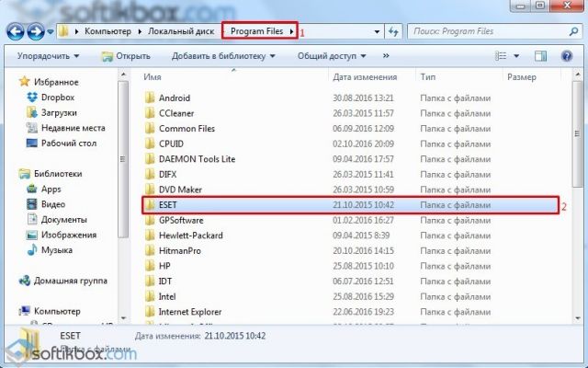Click the date 30.08.2016 13:21
Viewport: 588px width, 368px height.
[x=363, y=98]
